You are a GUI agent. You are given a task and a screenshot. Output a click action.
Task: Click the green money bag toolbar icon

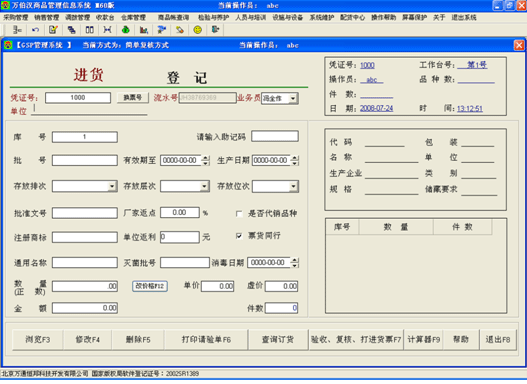tap(126, 30)
